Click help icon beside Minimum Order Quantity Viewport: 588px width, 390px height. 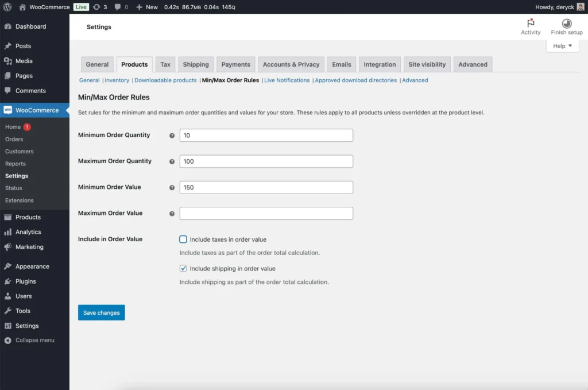pyautogui.click(x=172, y=136)
